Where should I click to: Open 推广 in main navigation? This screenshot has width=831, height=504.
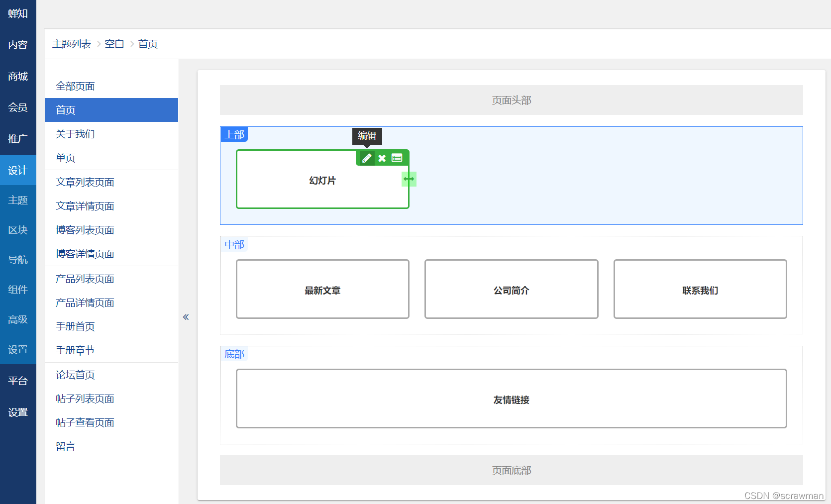point(18,139)
